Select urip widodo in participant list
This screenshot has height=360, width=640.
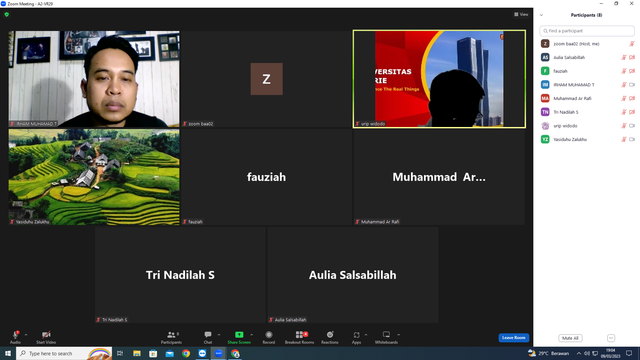(587, 126)
